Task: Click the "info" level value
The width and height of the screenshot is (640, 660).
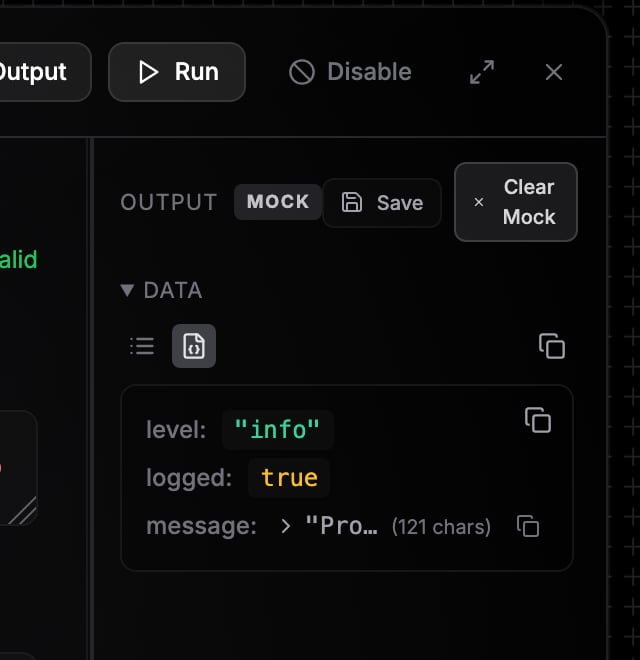Action: click(x=277, y=430)
